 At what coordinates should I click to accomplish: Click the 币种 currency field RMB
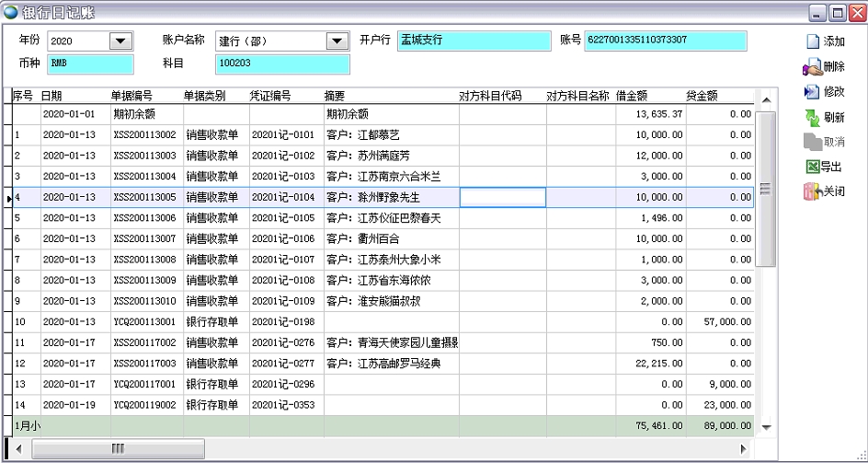click(x=90, y=64)
